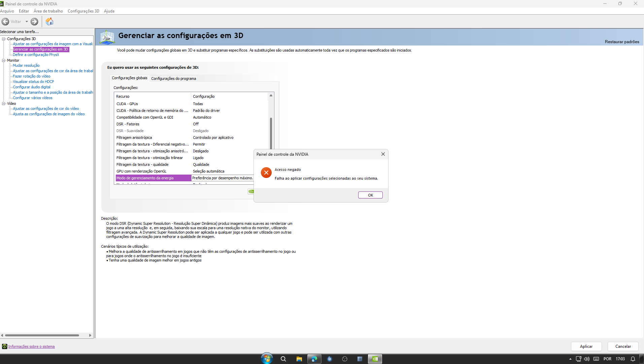
Task: Click task pane scroll left arrow
Action: coord(2,335)
